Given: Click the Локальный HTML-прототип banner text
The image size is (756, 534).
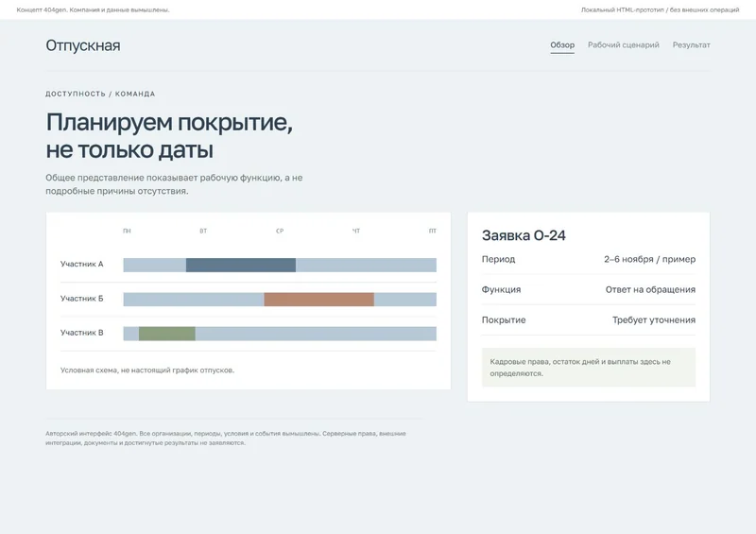Looking at the screenshot, I should tap(660, 9).
